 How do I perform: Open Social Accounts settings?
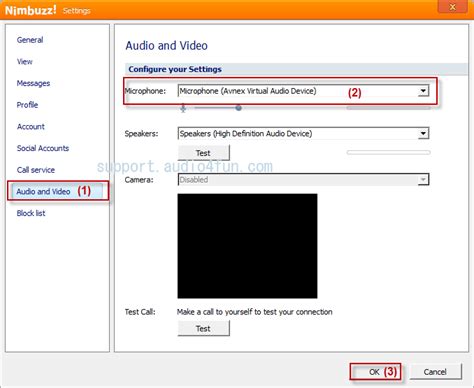pos(43,148)
